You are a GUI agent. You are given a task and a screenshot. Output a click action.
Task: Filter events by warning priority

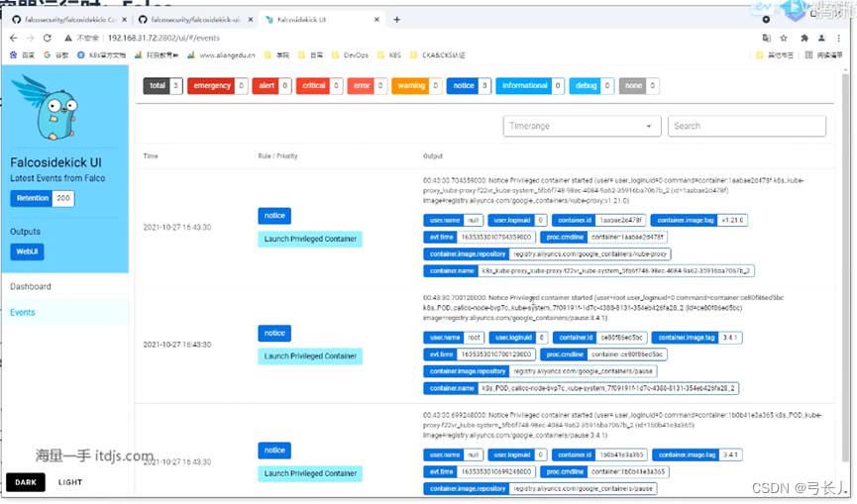tap(416, 86)
